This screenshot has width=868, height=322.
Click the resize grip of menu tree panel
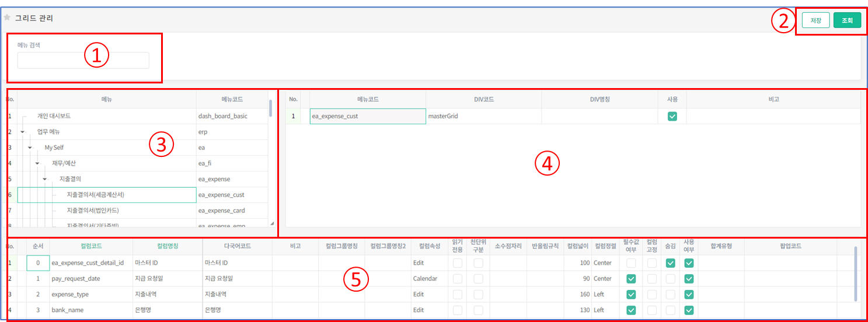[x=271, y=223]
